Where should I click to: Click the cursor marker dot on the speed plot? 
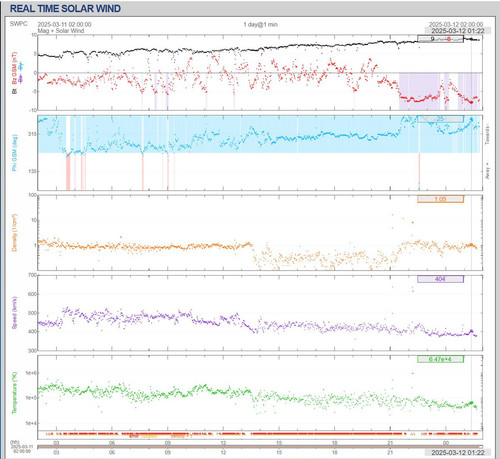pos(471,331)
